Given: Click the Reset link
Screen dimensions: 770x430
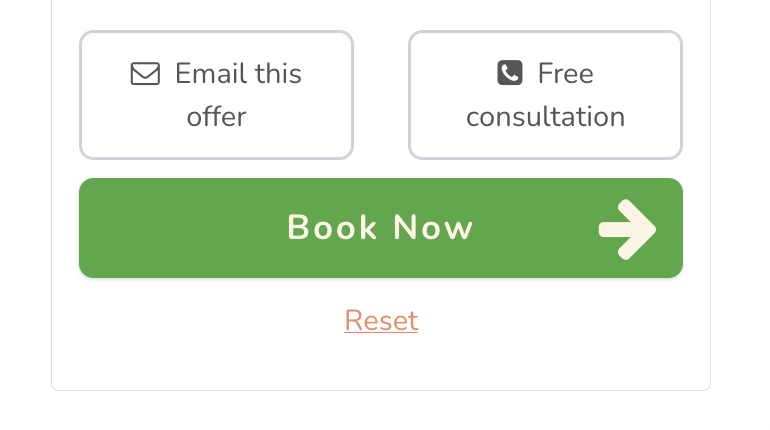Looking at the screenshot, I should 381,320.
